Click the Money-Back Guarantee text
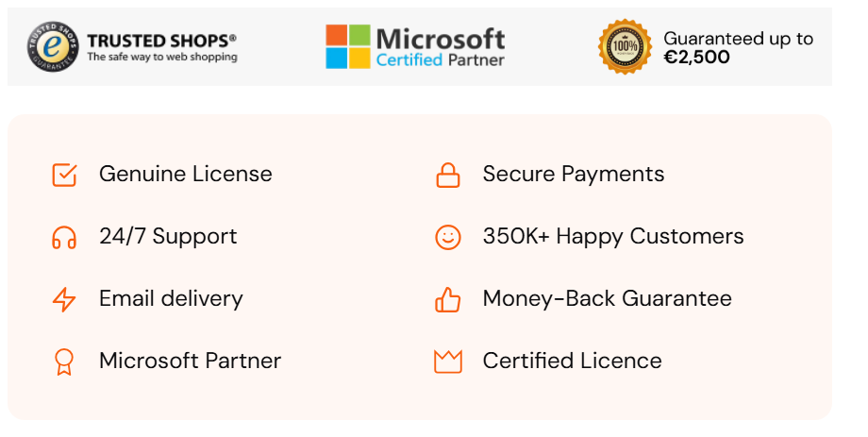The height and width of the screenshot is (437, 868). tap(607, 299)
